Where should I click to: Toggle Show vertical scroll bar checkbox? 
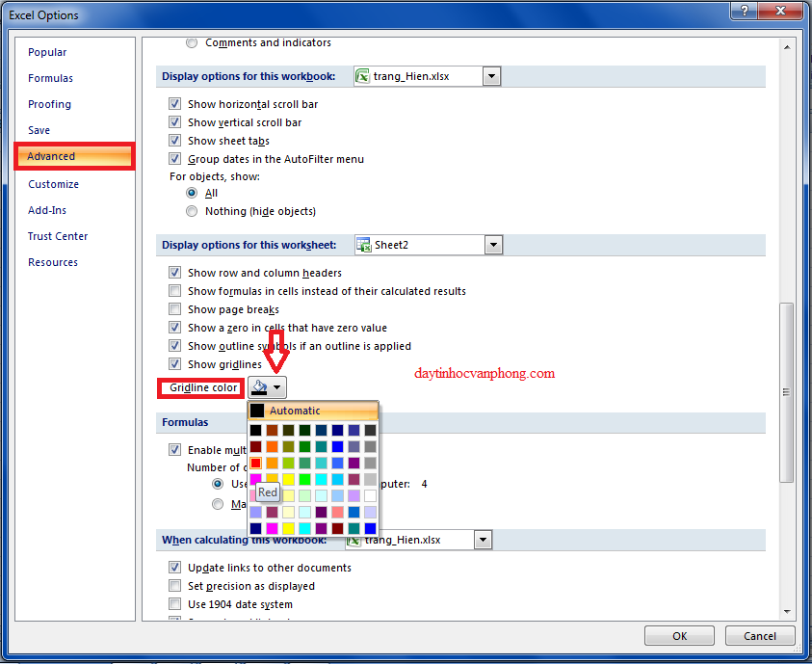pyautogui.click(x=175, y=122)
